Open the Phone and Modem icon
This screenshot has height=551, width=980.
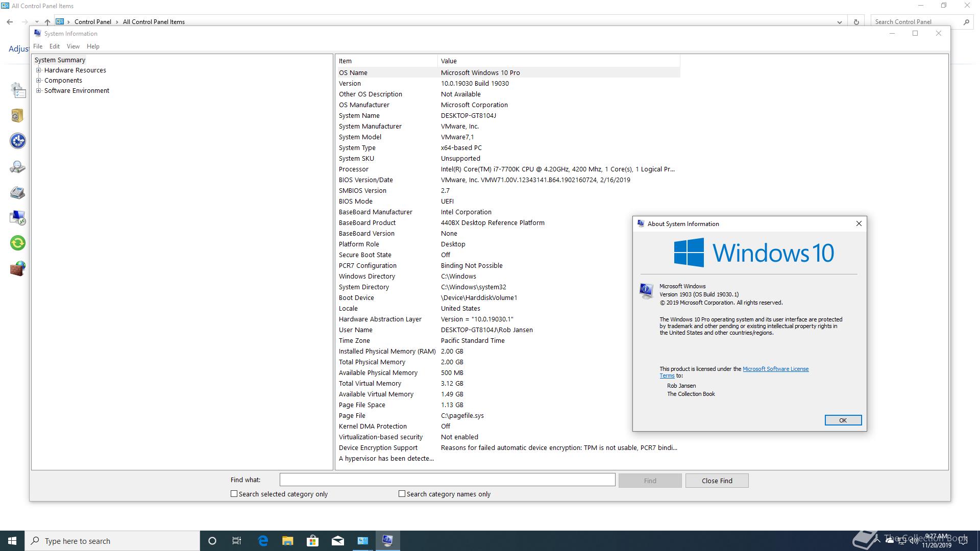(18, 192)
